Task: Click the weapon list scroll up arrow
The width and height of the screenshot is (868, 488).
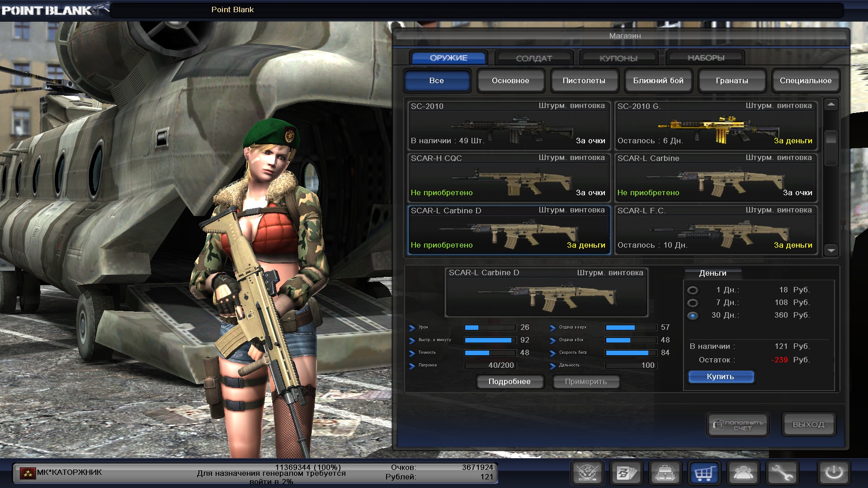Action: (x=831, y=105)
